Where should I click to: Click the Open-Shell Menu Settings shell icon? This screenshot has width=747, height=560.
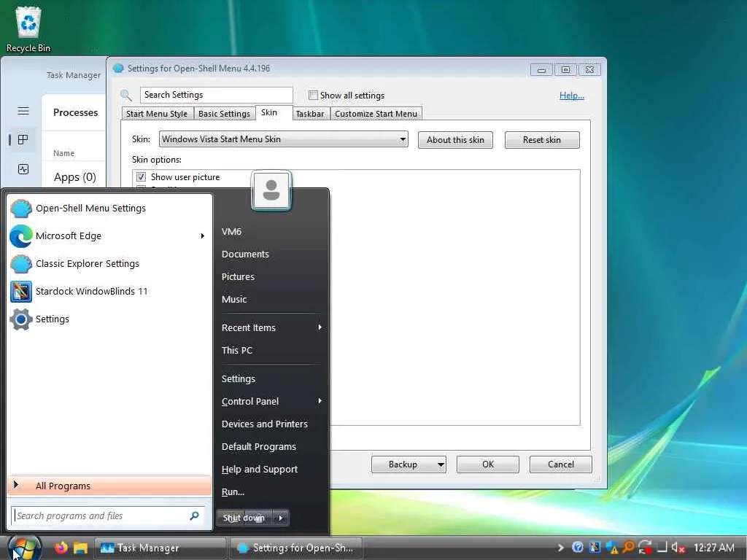(21, 209)
